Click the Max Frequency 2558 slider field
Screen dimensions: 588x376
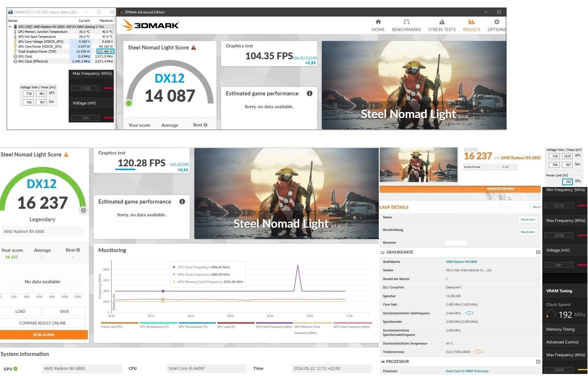click(559, 235)
